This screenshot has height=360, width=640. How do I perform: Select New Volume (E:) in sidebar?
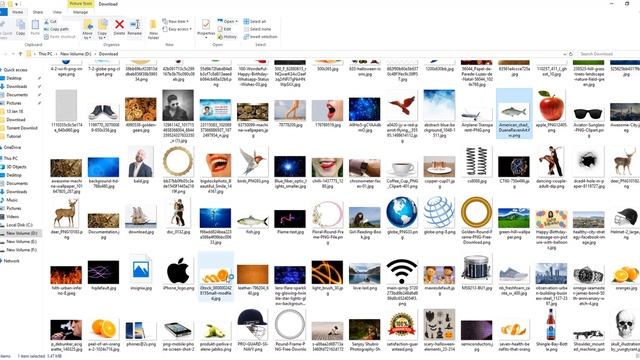tap(21, 242)
